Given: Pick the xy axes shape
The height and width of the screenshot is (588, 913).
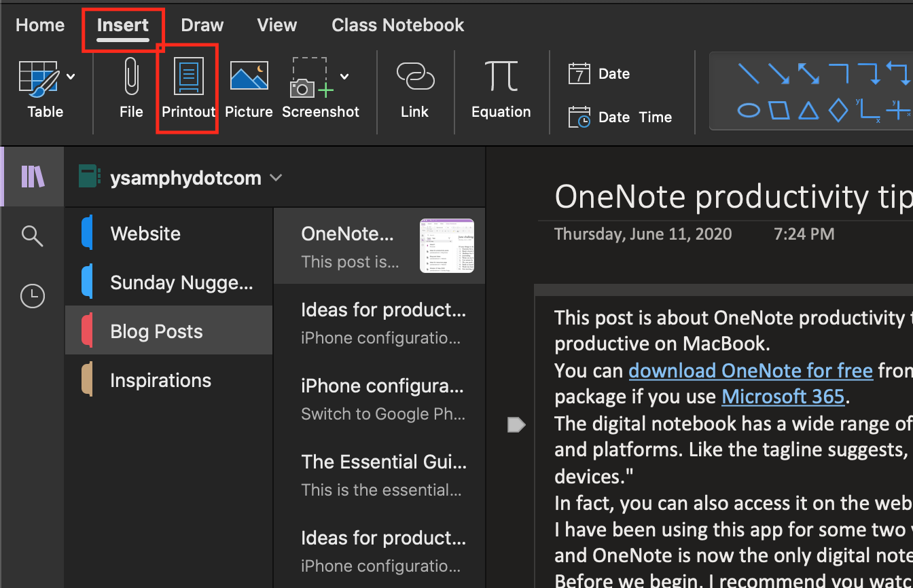Looking at the screenshot, I should click(867, 110).
